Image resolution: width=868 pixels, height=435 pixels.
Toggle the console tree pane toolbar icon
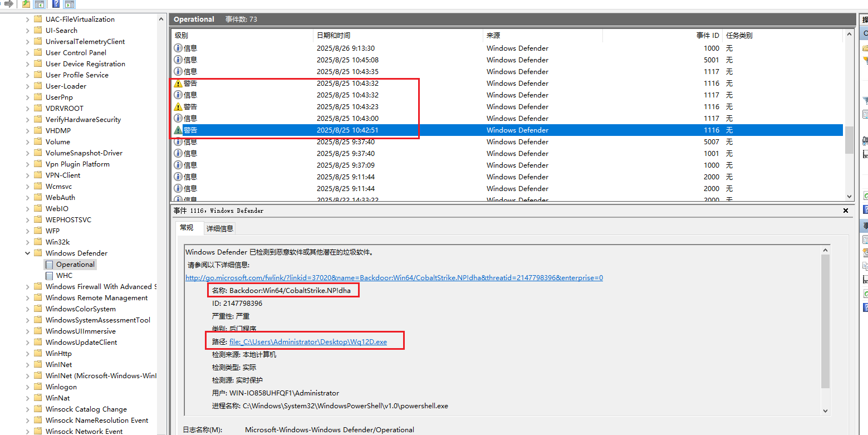point(40,4)
